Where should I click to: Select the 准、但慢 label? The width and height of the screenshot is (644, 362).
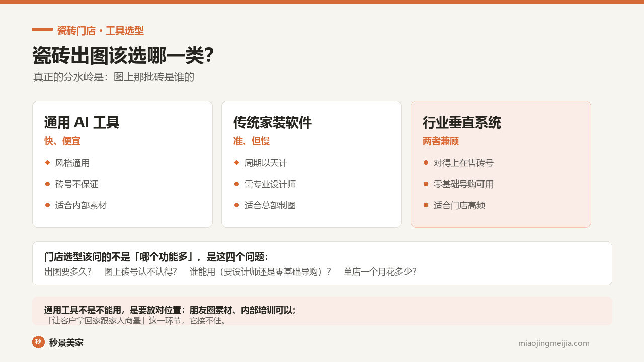pos(252,141)
